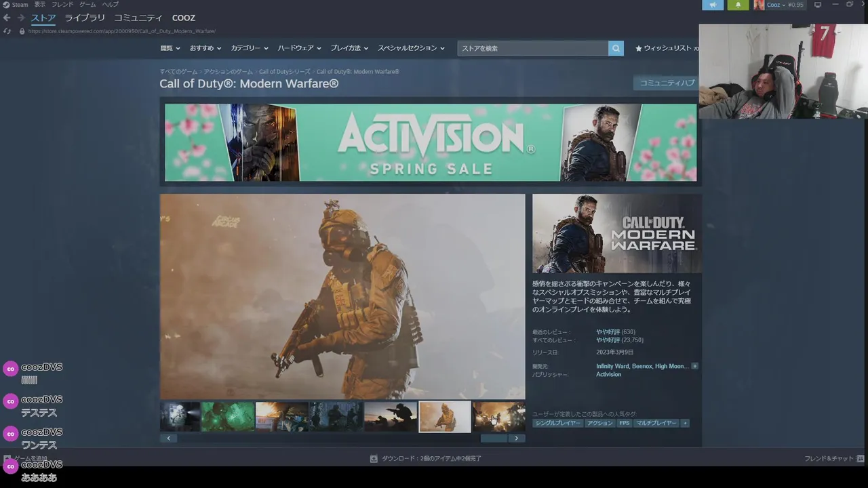Viewport: 868px width, 488px height.
Task: Click the Activision publisher link
Action: pyautogui.click(x=608, y=374)
